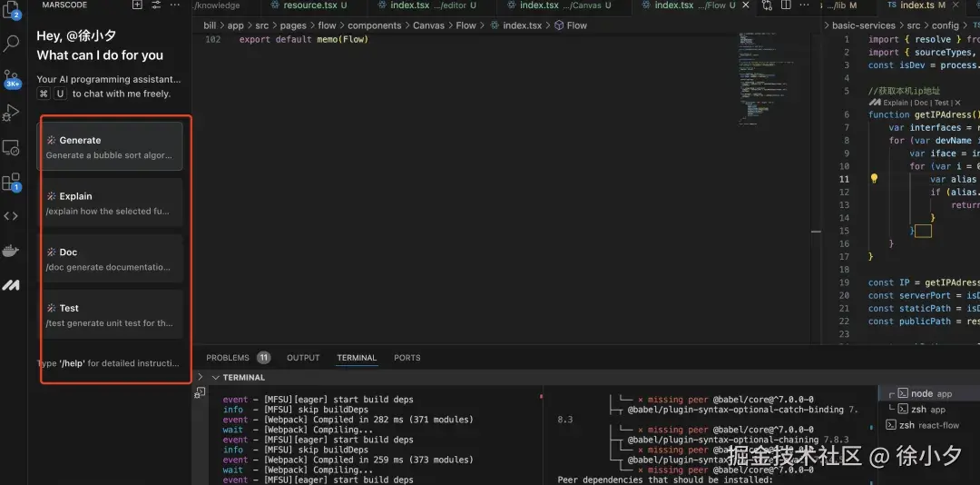Open the Explorer view in the activity bar
The image size is (980, 485).
(x=11, y=11)
